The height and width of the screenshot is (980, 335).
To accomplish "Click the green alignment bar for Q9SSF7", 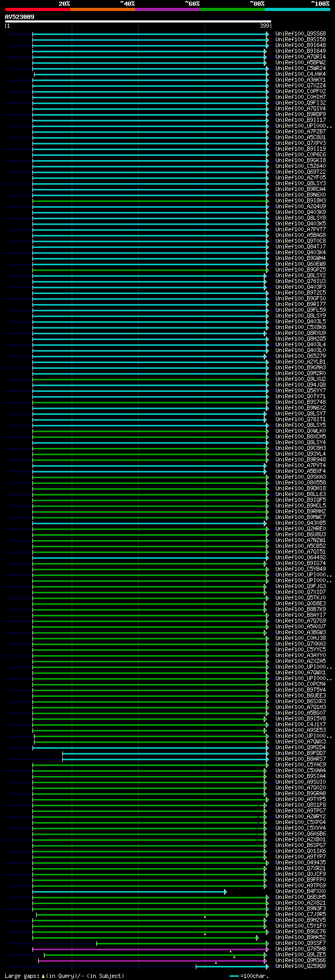I will pos(182,943).
